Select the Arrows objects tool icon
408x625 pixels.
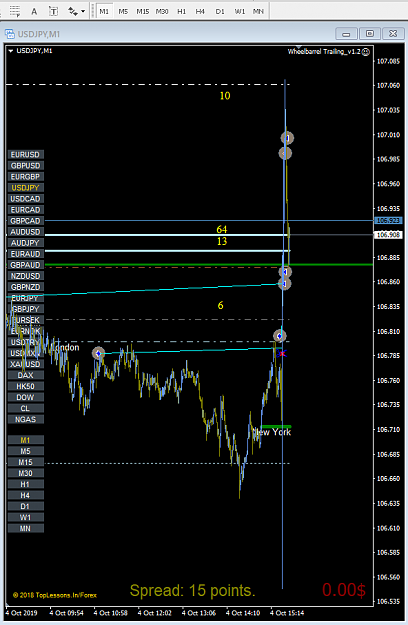click(73, 11)
